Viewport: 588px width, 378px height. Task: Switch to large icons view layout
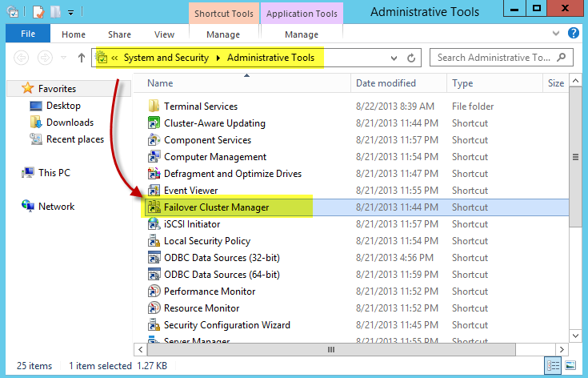pos(570,365)
